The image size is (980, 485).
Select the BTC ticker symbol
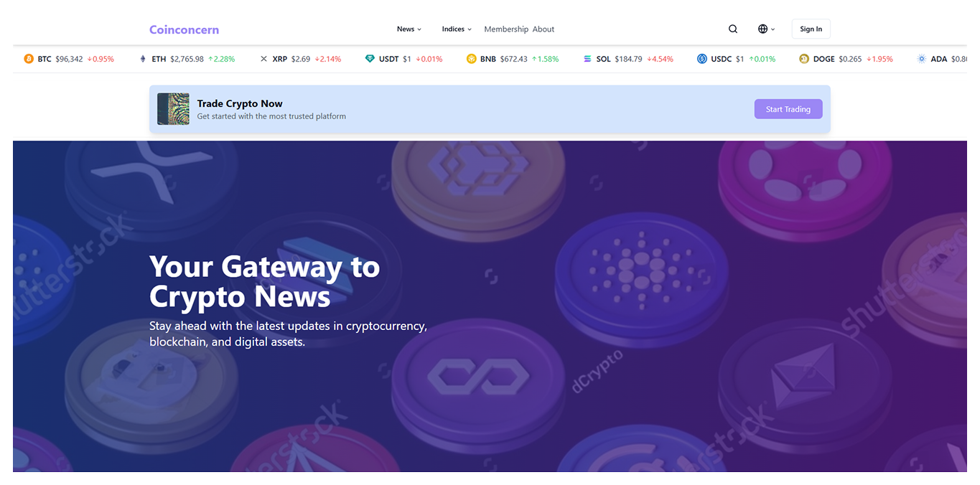(45, 59)
